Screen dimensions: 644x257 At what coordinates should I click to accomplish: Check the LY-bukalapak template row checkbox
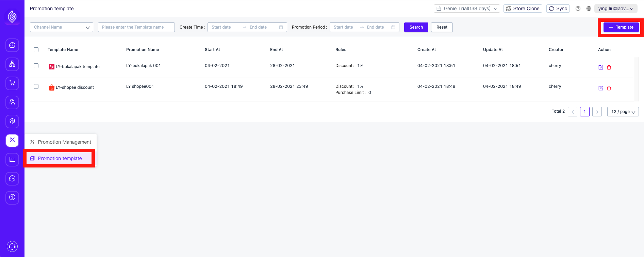[x=36, y=66]
